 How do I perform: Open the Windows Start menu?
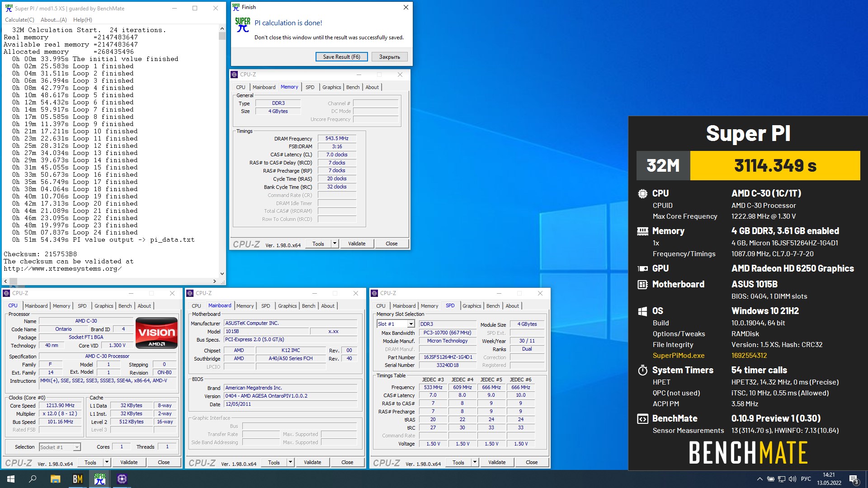coord(11,479)
